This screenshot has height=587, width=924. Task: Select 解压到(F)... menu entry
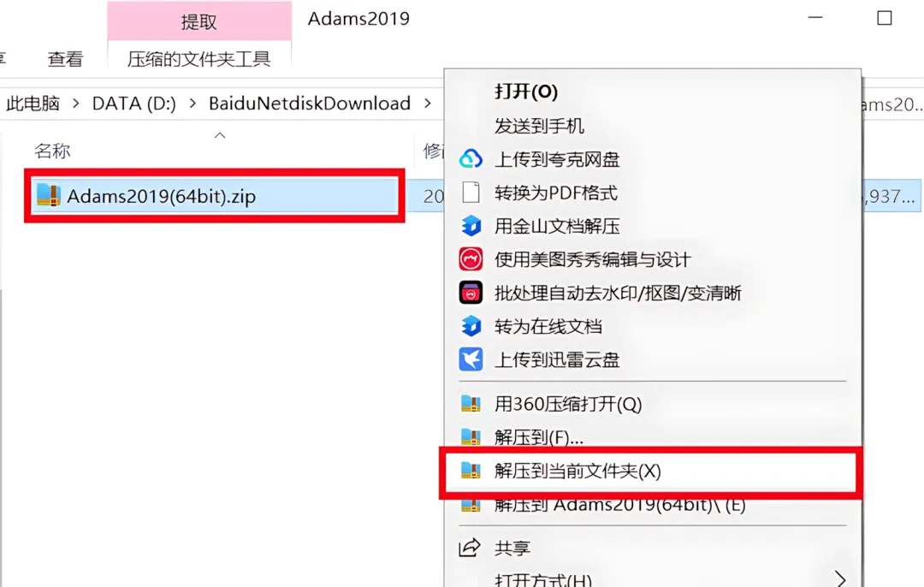coord(539,437)
